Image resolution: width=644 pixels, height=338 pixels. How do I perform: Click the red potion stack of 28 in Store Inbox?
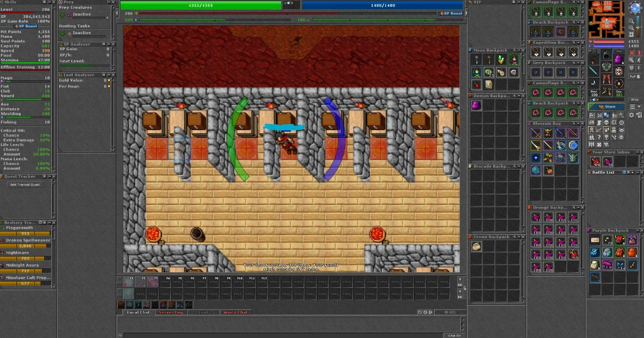[x=595, y=162]
